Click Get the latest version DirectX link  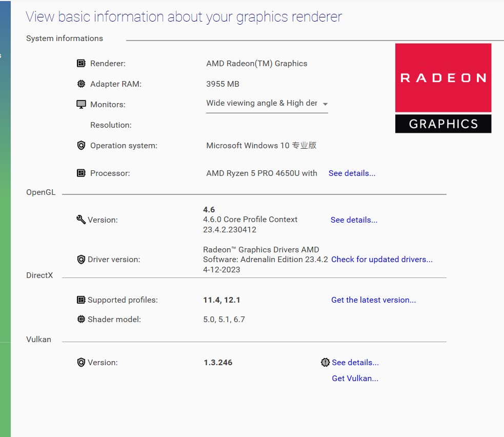click(x=373, y=300)
